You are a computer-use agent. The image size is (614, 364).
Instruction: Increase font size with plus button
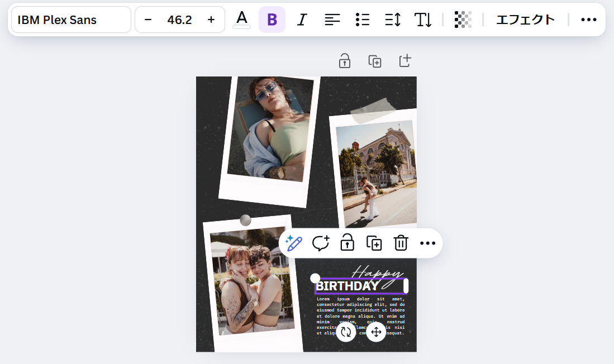[211, 20]
